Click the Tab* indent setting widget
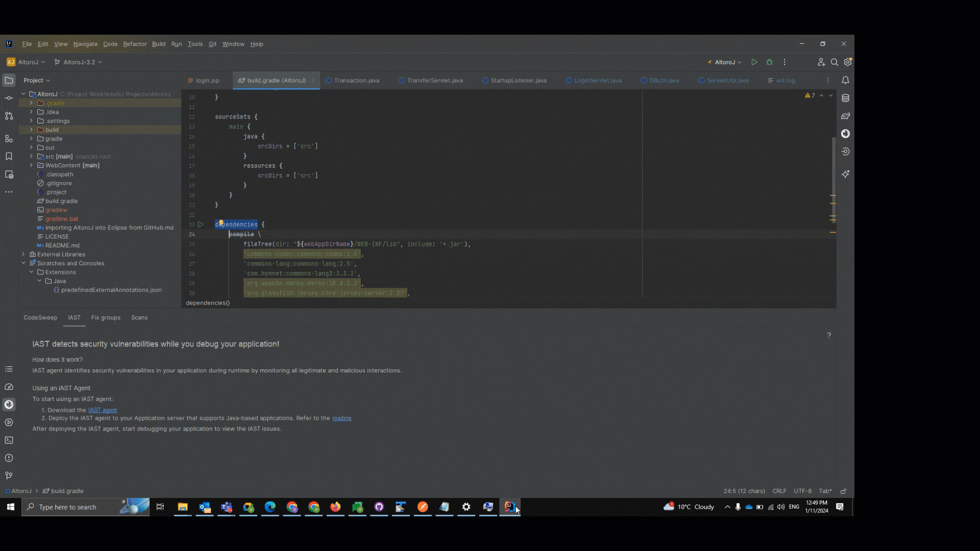Image resolution: width=980 pixels, height=551 pixels. click(825, 491)
